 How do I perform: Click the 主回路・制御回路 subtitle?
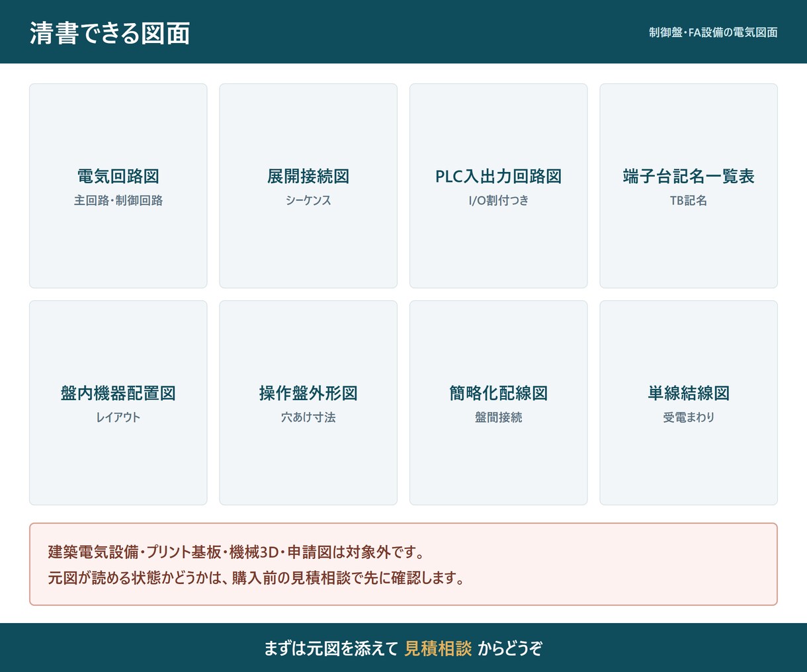pyautogui.click(x=118, y=200)
